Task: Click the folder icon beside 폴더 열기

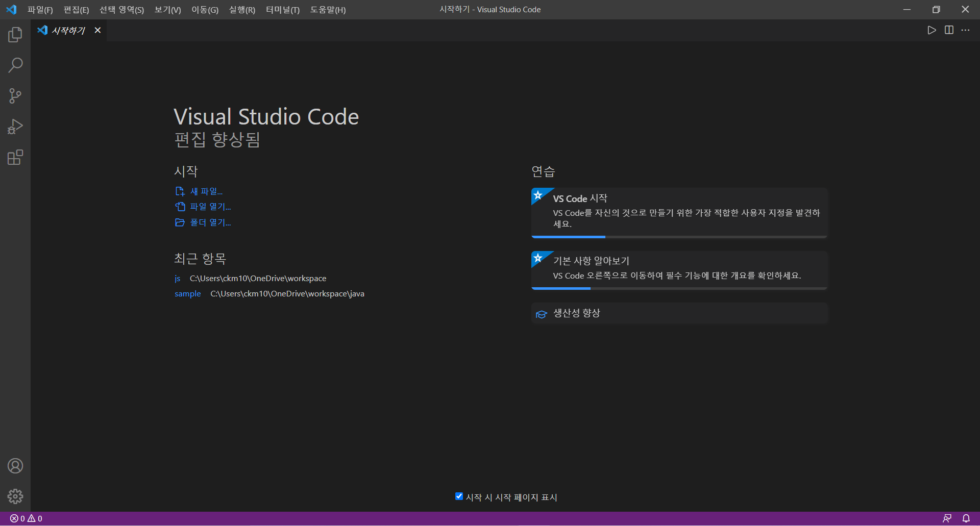Action: [180, 222]
